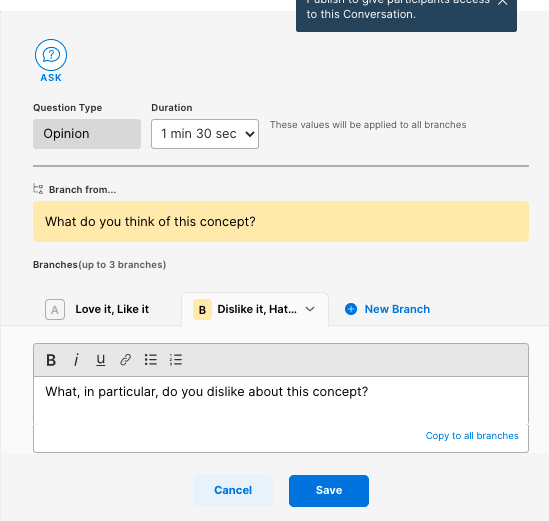Cancel editing the question
This screenshot has height=521, width=549.
tap(233, 491)
